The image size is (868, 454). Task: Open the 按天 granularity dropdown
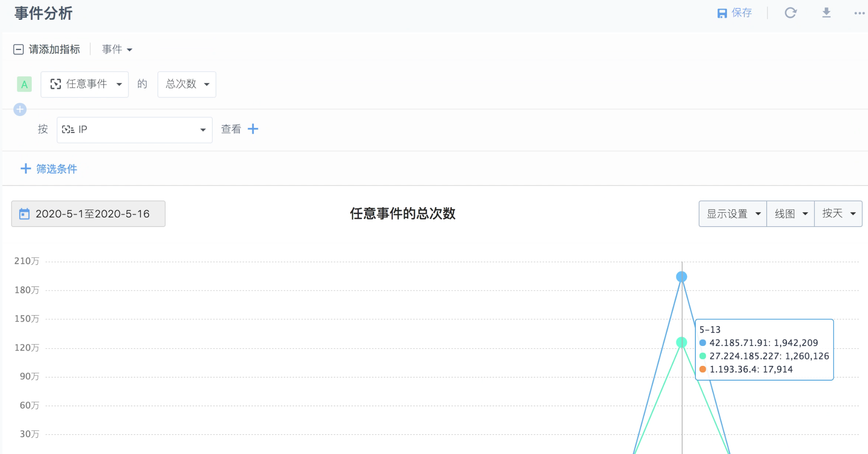tap(838, 214)
